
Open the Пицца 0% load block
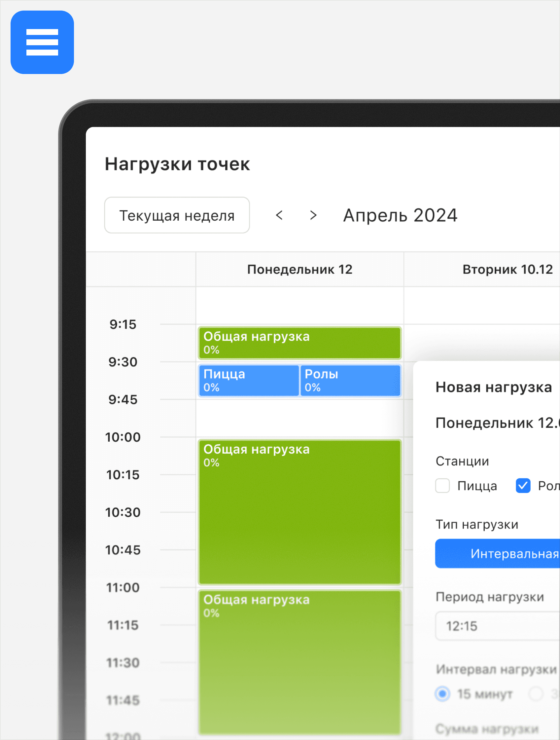tap(249, 381)
